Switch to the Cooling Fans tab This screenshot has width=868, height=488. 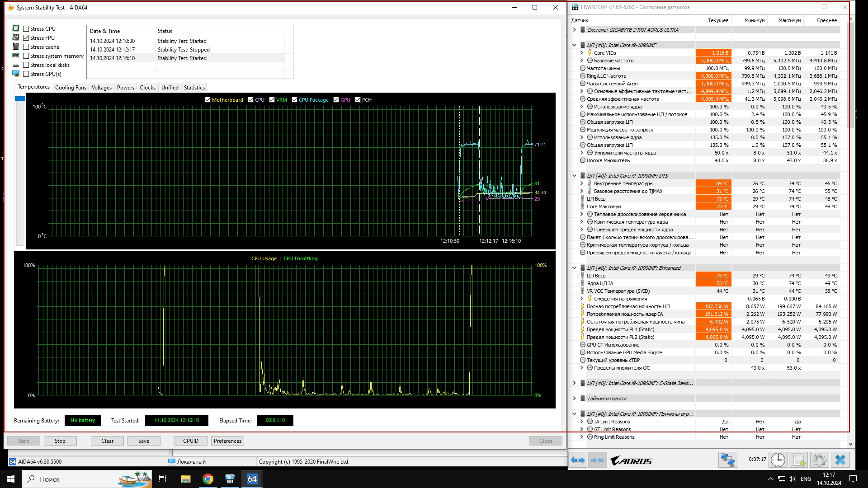point(71,88)
